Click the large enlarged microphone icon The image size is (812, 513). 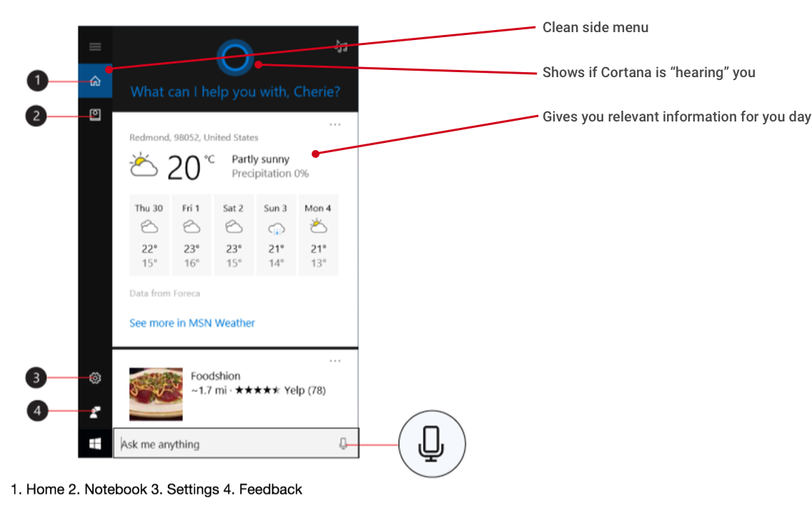click(x=432, y=444)
